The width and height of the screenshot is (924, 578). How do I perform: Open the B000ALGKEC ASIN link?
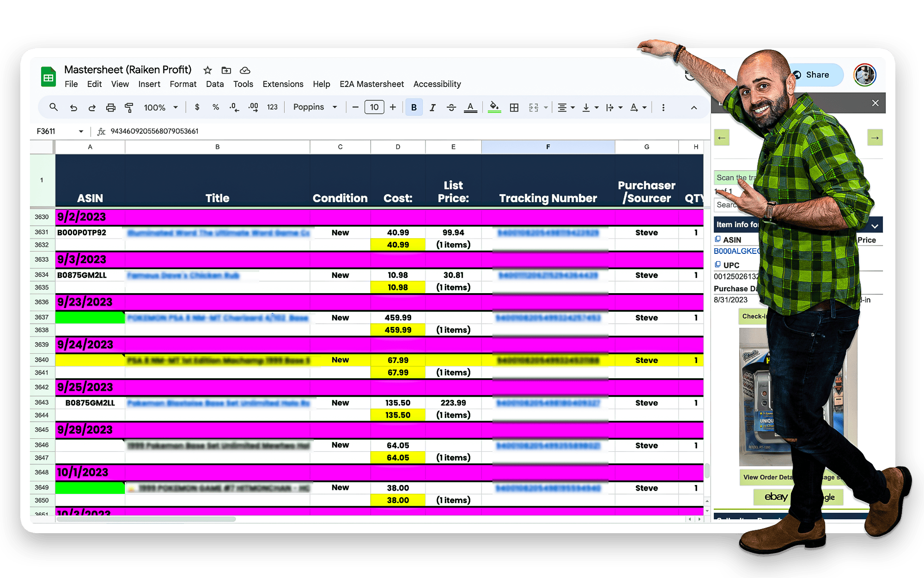pyautogui.click(x=737, y=251)
